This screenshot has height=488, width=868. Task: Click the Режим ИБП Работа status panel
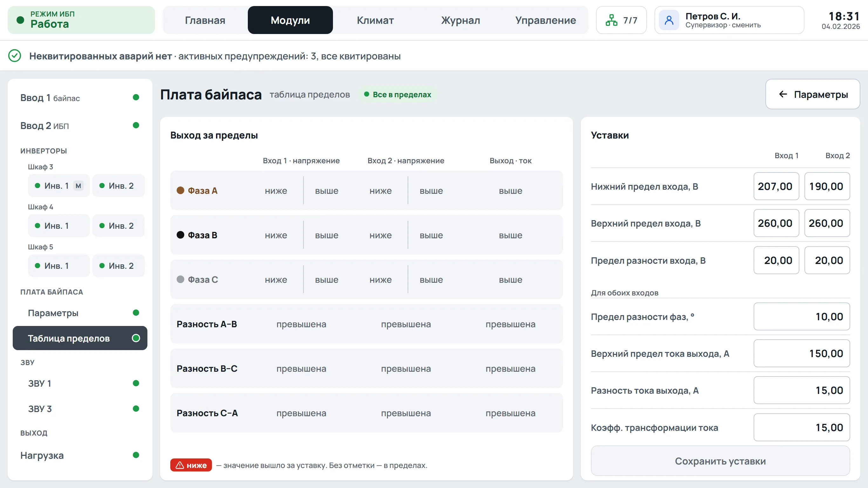(x=81, y=20)
